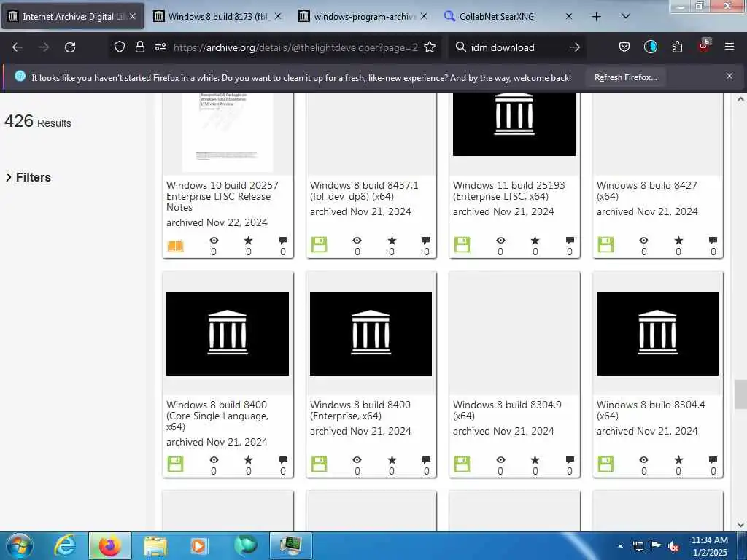This screenshot has width=747, height=560.
Task: Click floppy icon on build 8304.4 card
Action: 605,464
